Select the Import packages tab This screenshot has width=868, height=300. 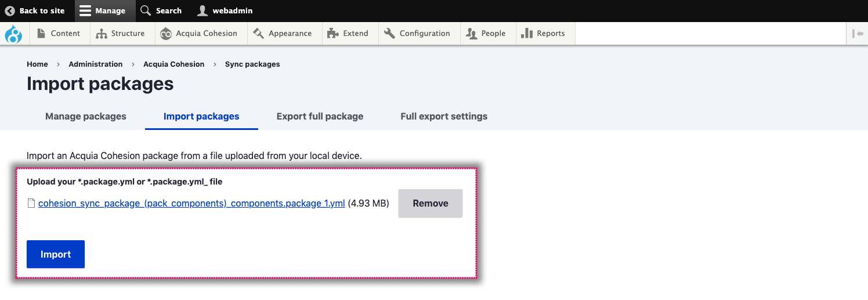[x=201, y=116]
